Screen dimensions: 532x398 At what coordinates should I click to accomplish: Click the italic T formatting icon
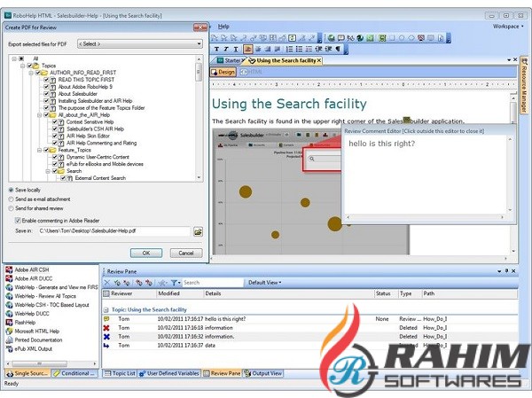(x=226, y=50)
